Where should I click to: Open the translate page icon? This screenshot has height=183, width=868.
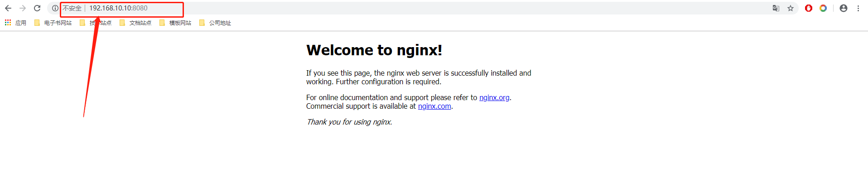(x=776, y=8)
